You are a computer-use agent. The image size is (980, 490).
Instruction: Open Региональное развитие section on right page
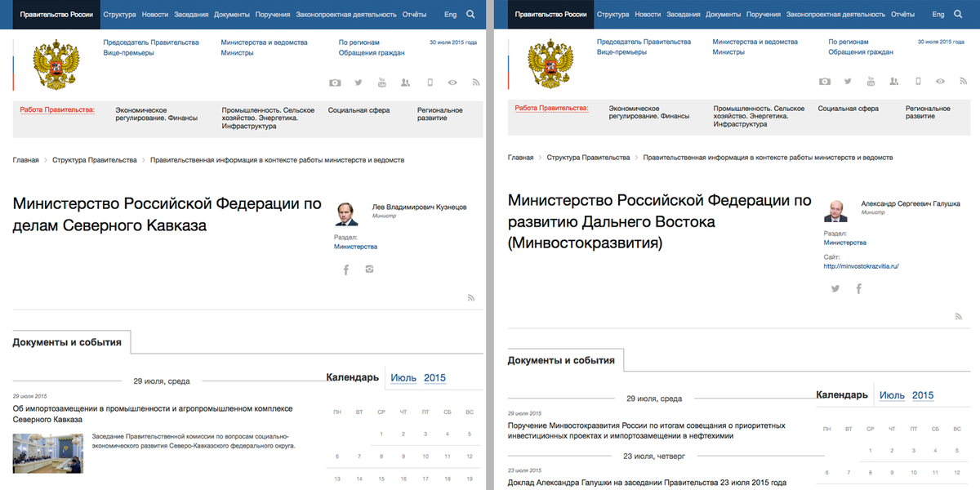(x=928, y=113)
